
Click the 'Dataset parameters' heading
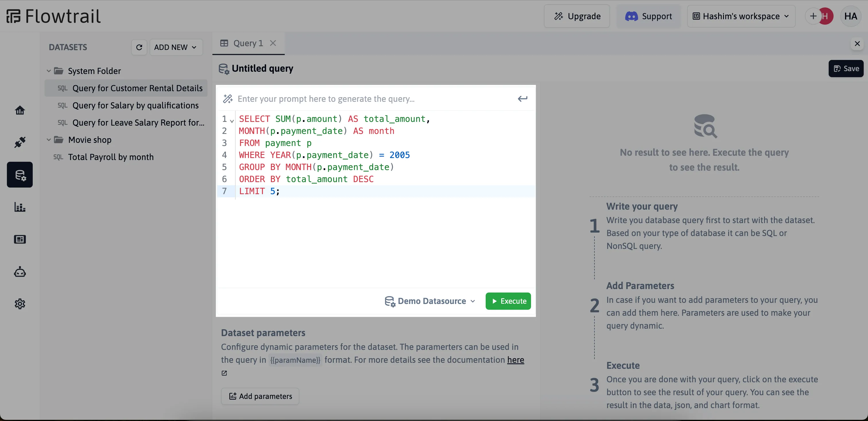pyautogui.click(x=263, y=332)
